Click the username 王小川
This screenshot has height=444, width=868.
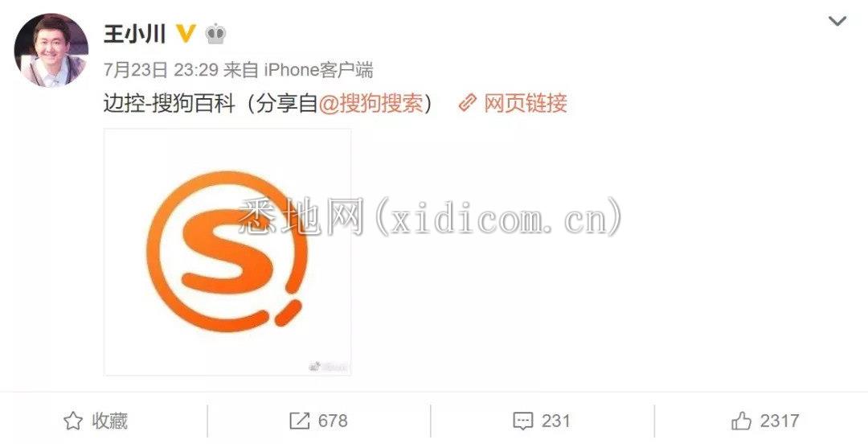pyautogui.click(x=134, y=35)
